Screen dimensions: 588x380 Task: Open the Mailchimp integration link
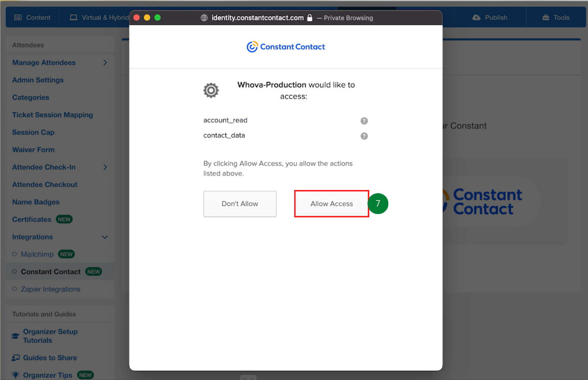click(x=37, y=254)
